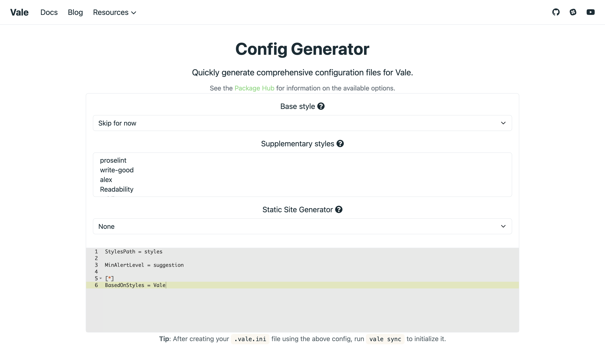This screenshot has height=364, width=605.
Task: Open the Base style dropdown
Action: [302, 123]
